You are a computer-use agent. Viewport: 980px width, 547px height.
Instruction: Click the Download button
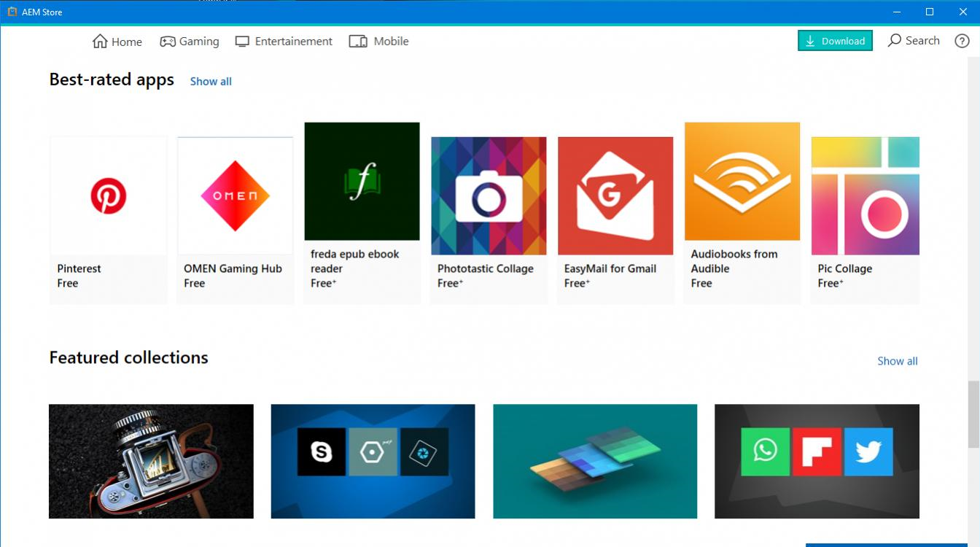tap(835, 41)
